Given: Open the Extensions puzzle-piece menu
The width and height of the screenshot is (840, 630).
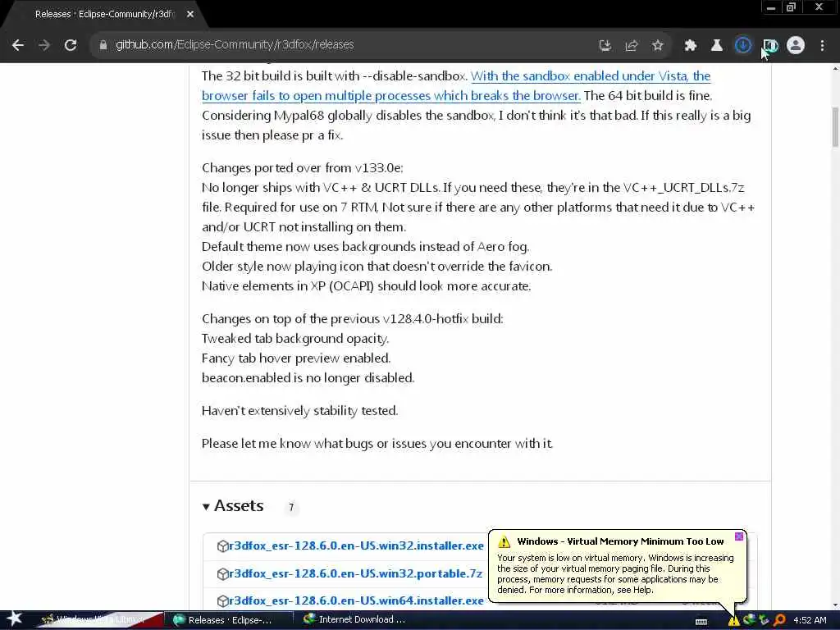Looking at the screenshot, I should point(690,46).
